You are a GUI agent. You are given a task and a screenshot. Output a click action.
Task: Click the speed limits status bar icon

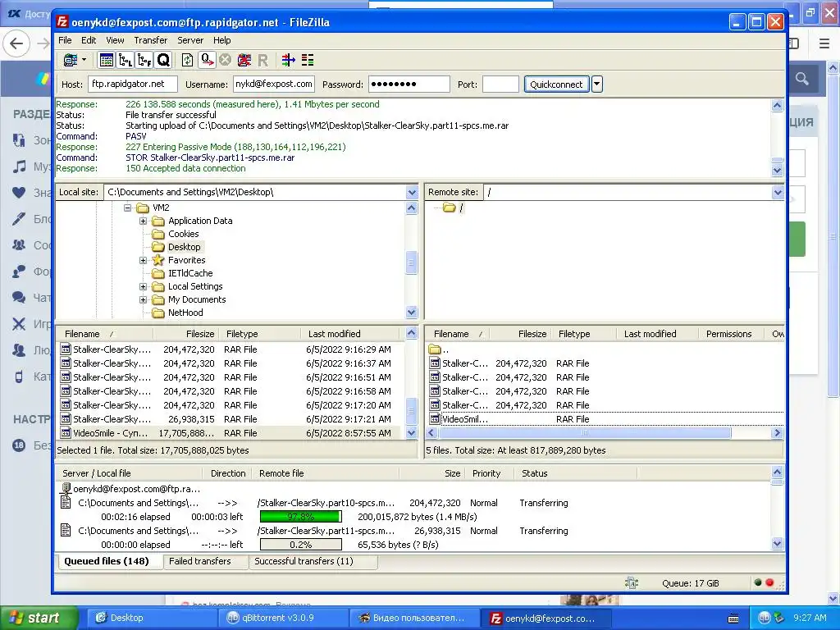pos(632,583)
